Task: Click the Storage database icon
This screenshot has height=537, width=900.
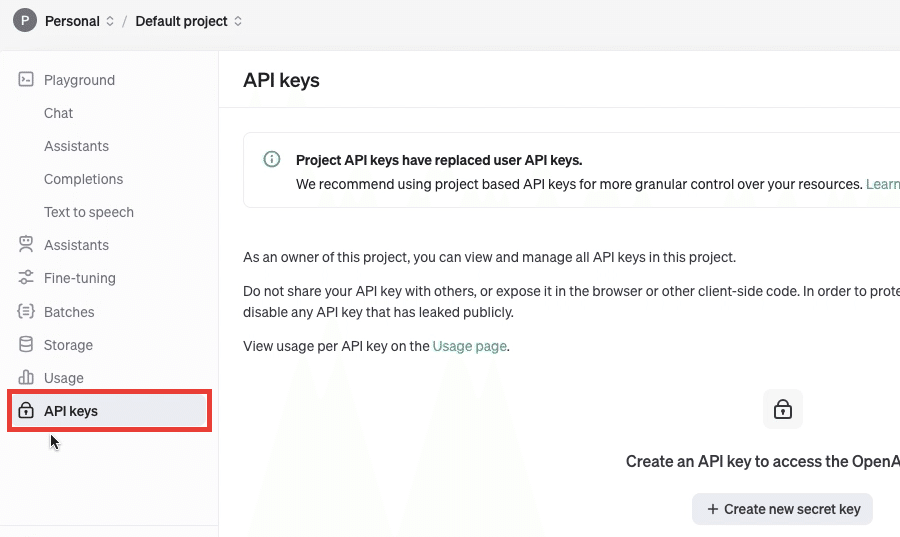Action: pyautogui.click(x=26, y=344)
